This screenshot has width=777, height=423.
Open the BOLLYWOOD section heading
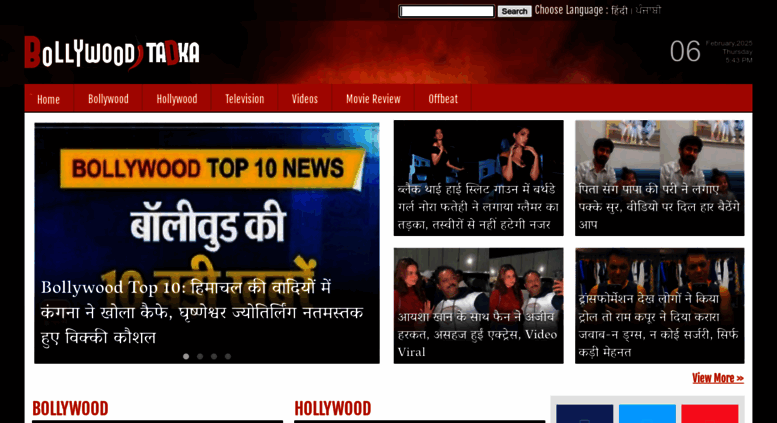click(70, 409)
